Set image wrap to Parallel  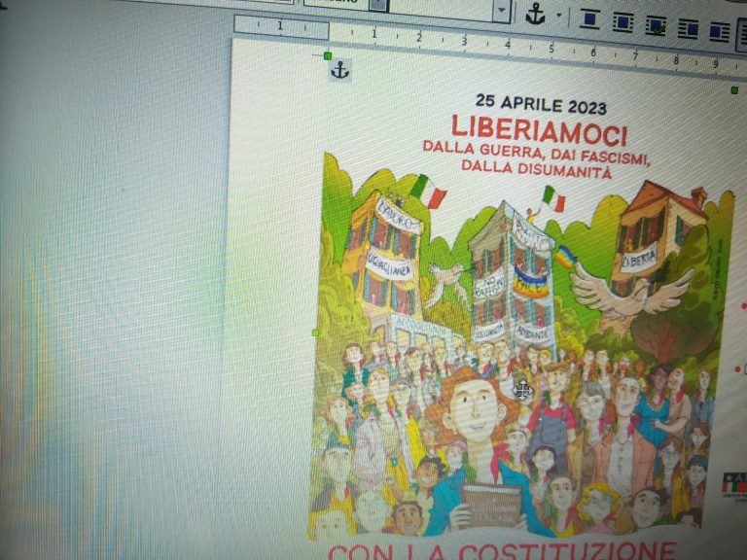[x=622, y=22]
